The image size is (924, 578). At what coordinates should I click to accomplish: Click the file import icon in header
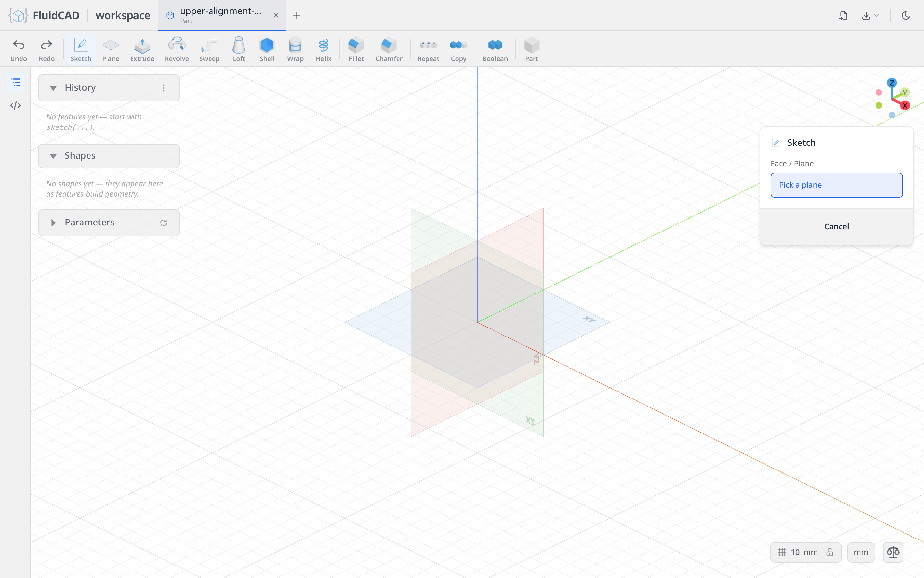843,15
